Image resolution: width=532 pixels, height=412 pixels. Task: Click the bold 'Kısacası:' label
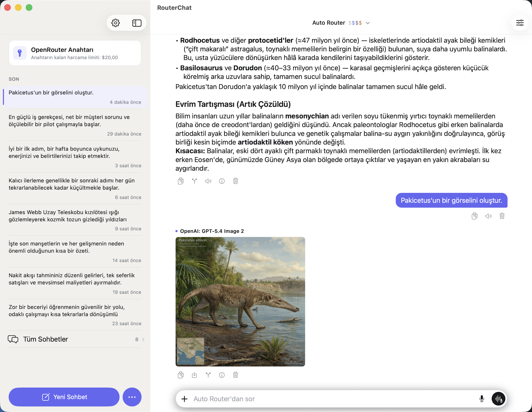(190, 151)
